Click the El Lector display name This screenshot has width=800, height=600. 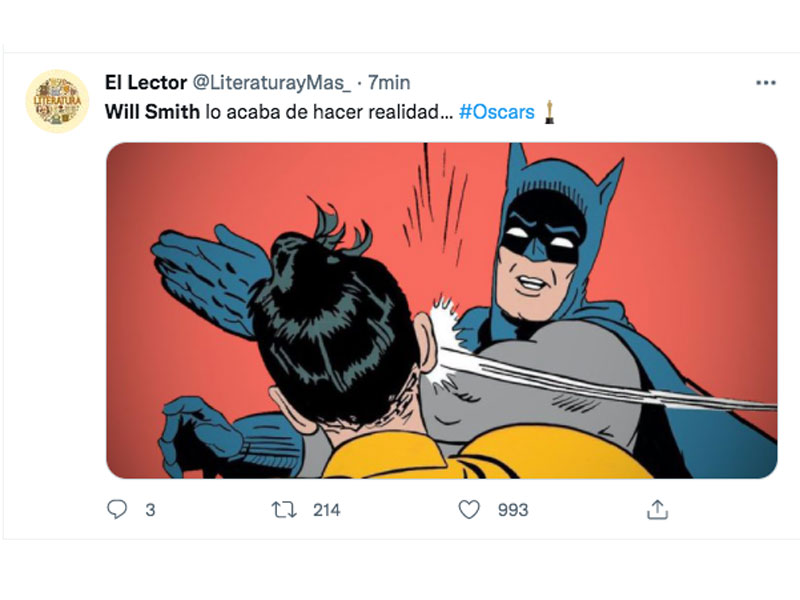point(145,82)
